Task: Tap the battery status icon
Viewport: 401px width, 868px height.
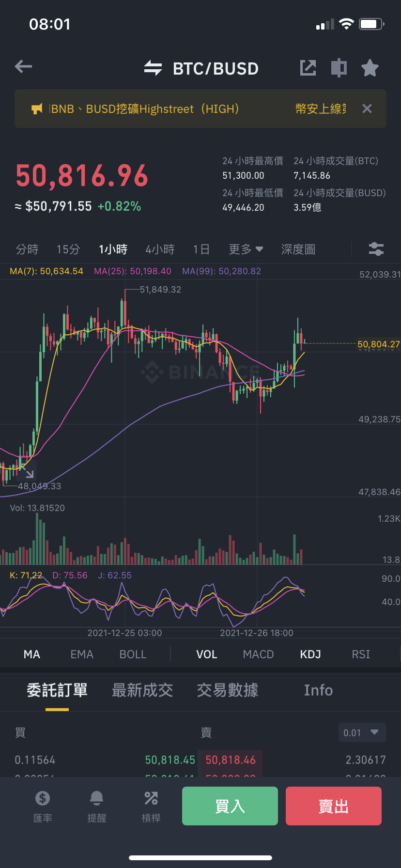Action: coord(371,24)
